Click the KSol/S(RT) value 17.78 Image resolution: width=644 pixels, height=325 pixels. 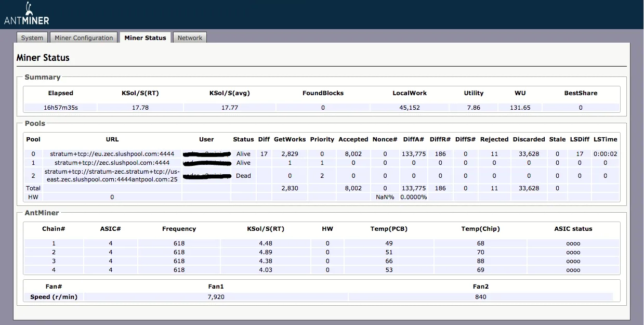click(x=141, y=108)
